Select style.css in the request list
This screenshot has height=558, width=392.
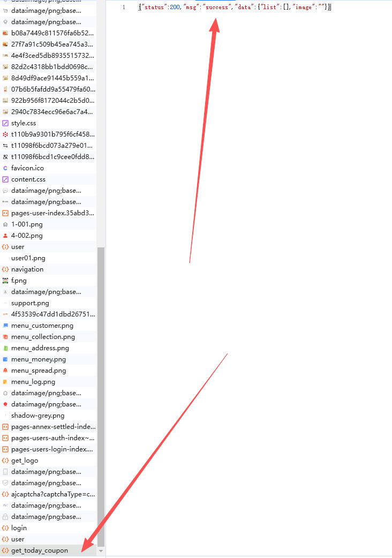click(x=48, y=123)
